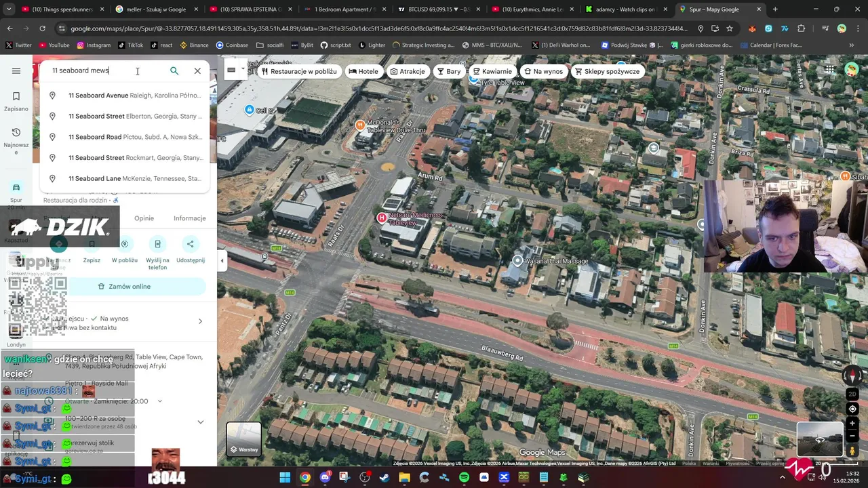
Task: Open the Calendar Forex Factory bookmark
Action: pos(770,45)
